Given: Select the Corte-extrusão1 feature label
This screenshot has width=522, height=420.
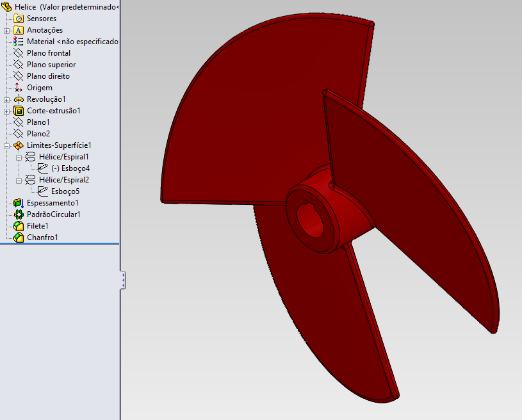Looking at the screenshot, I should click(54, 111).
